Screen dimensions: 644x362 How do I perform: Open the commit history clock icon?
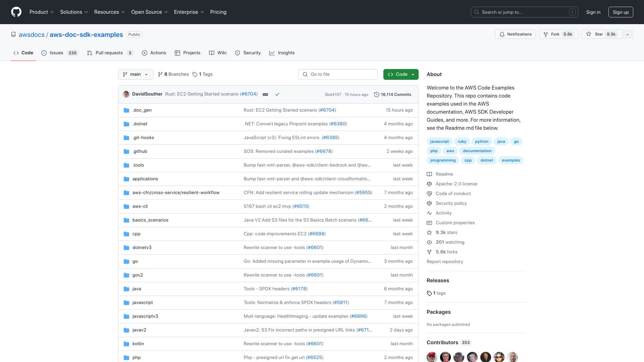tap(377, 95)
